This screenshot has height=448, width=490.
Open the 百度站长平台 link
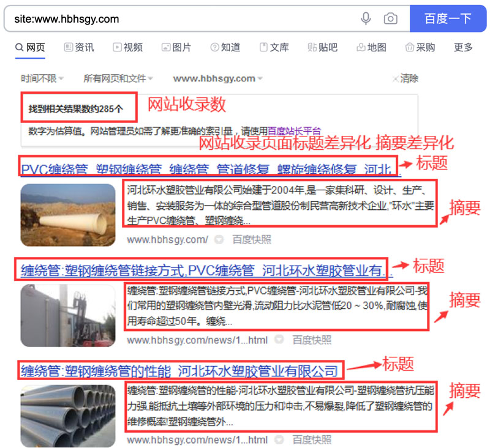click(x=294, y=130)
